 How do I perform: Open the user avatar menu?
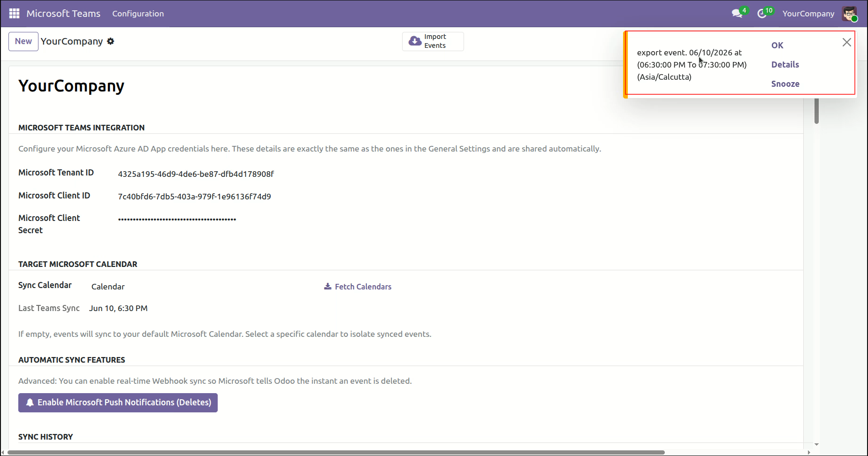850,14
